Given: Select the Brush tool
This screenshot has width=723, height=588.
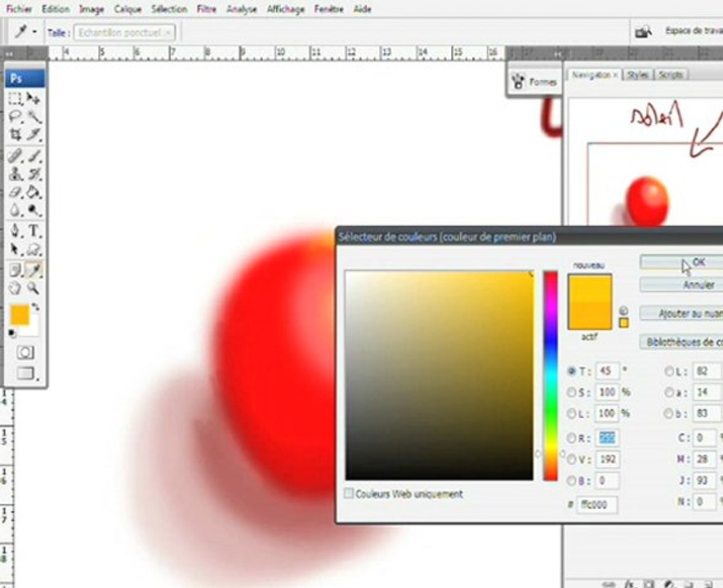Looking at the screenshot, I should 33,156.
